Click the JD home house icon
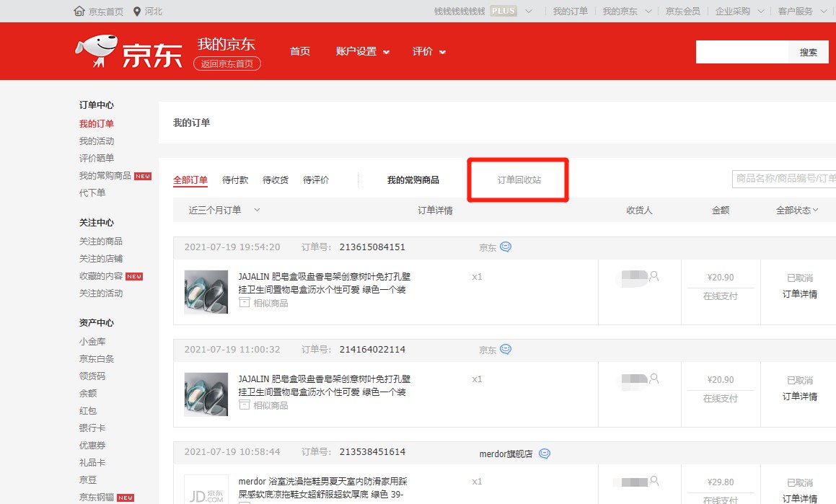Image resolution: width=836 pixels, height=504 pixels. (79, 11)
